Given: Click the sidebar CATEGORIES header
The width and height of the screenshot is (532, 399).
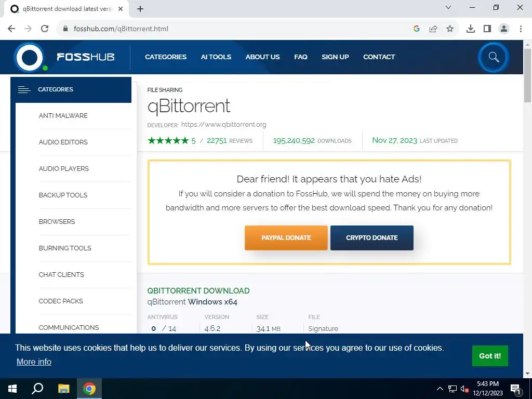Looking at the screenshot, I should pyautogui.click(x=71, y=89).
